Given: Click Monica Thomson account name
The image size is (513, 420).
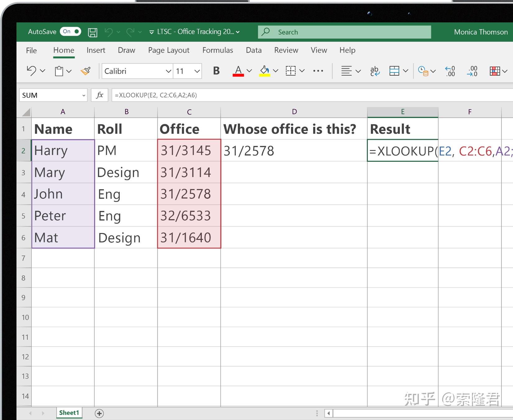Looking at the screenshot, I should click(x=480, y=32).
